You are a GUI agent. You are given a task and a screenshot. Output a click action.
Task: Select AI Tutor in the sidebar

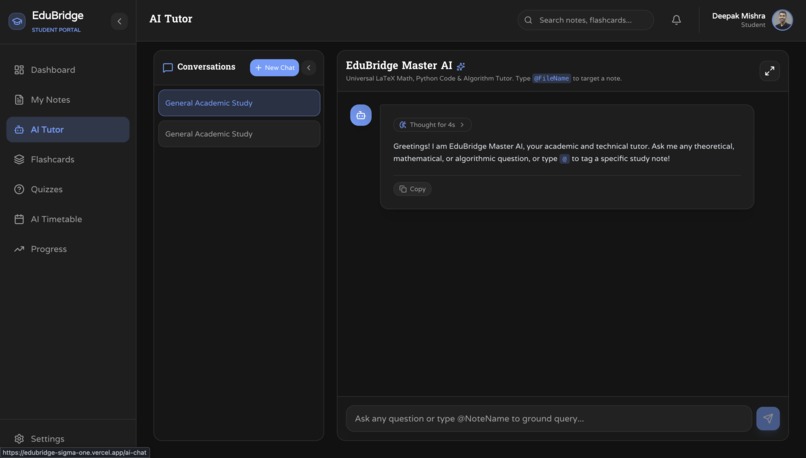[68, 130]
